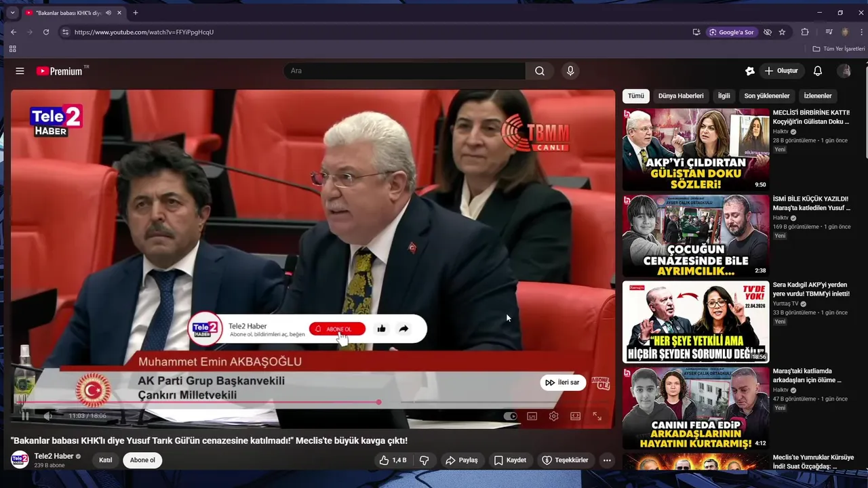The width and height of the screenshot is (868, 488).
Task: Open media control icon in browser toolbar
Action: (x=829, y=32)
